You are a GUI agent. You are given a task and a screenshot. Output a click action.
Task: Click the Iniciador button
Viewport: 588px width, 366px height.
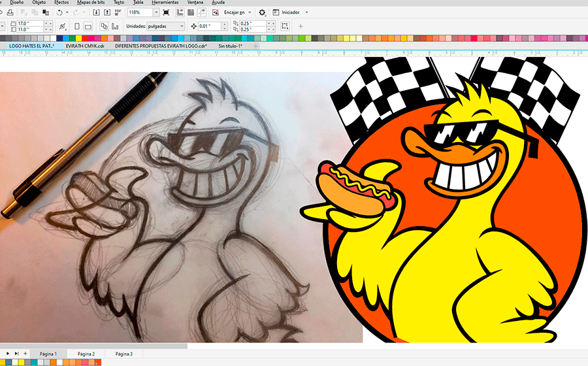[x=289, y=12]
